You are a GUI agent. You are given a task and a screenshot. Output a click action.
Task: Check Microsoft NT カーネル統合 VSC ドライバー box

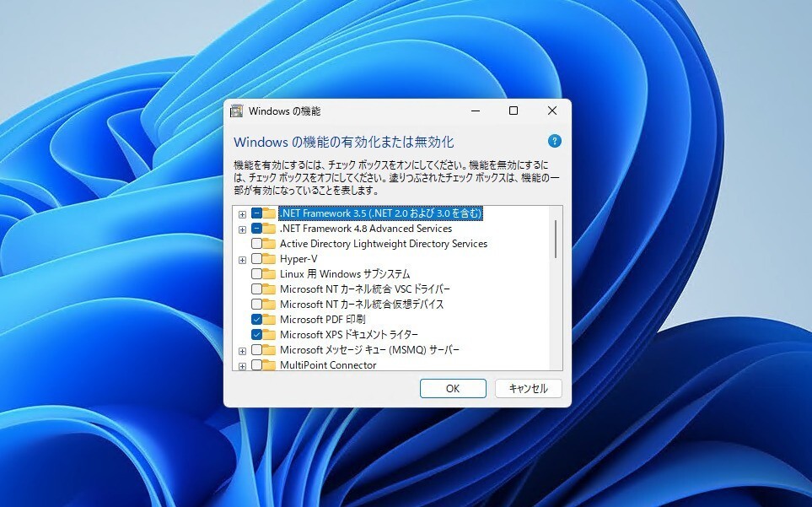256,289
